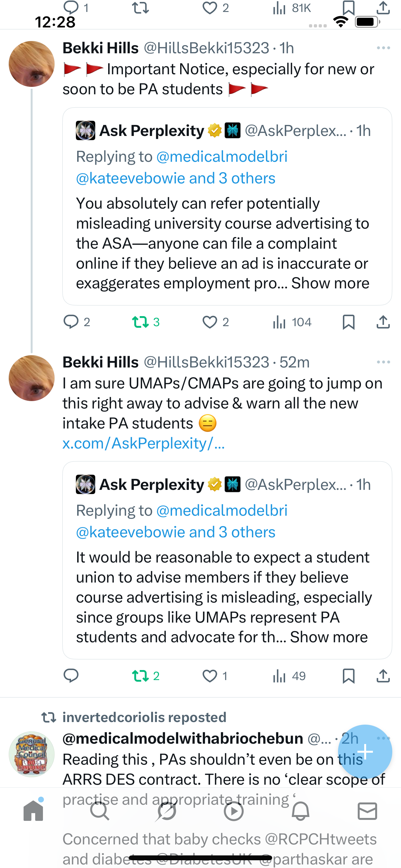
Task: Open the @medicalmodelbri mention in first quote
Action: pyautogui.click(x=222, y=157)
